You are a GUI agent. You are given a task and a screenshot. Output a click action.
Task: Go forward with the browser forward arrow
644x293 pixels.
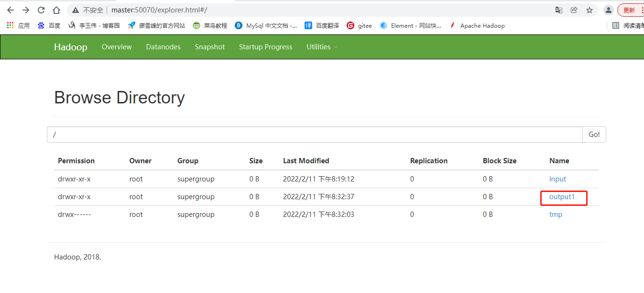click(x=26, y=10)
